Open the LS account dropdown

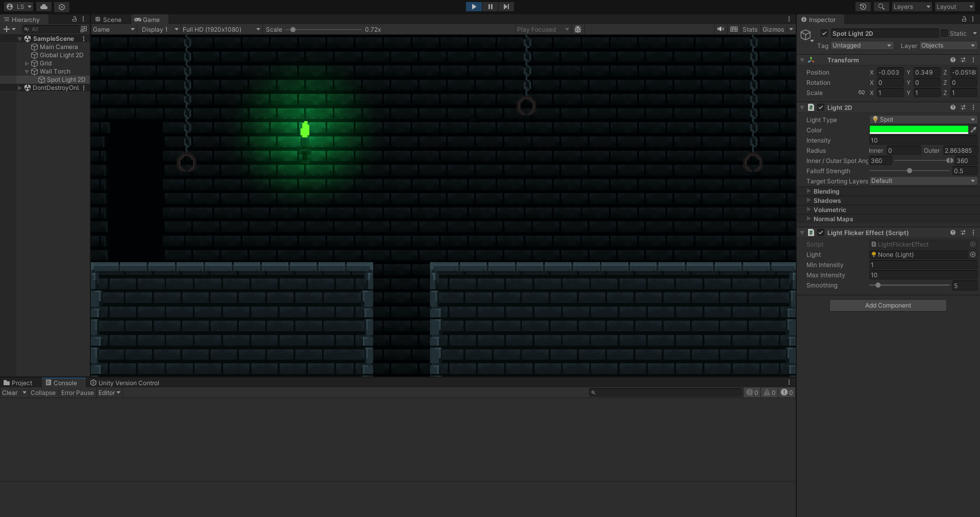click(x=19, y=7)
